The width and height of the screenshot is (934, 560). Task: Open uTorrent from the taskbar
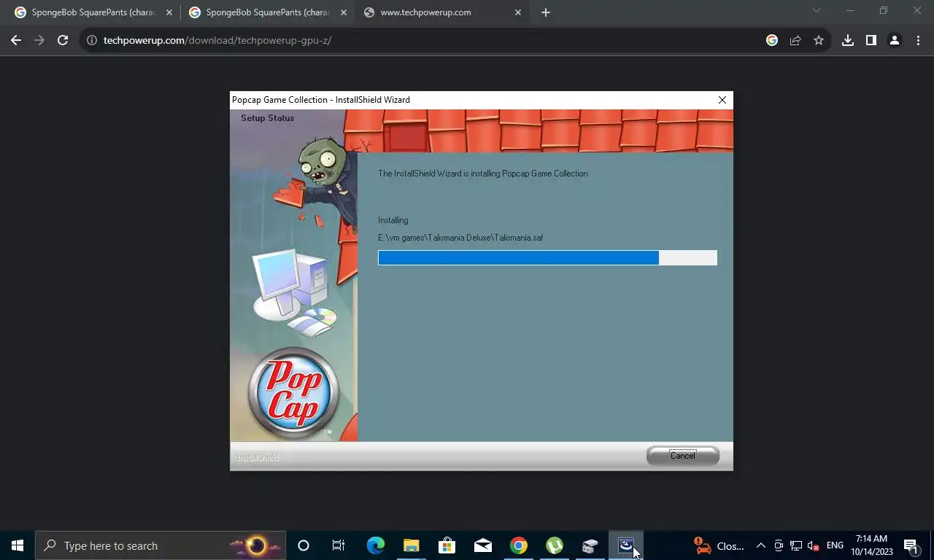tap(555, 545)
